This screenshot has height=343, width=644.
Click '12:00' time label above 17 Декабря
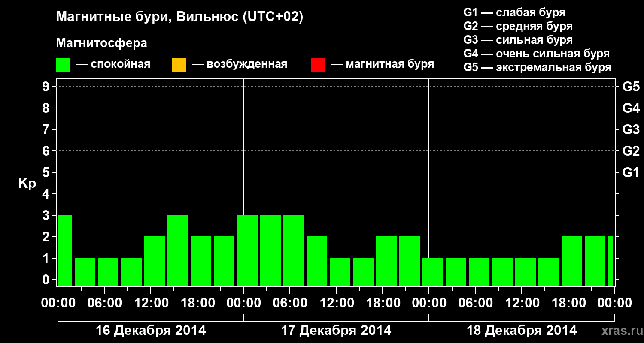coord(336,303)
